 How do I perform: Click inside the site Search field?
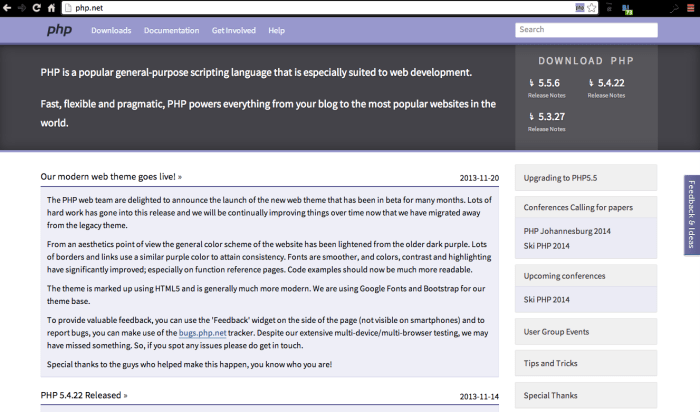pos(586,30)
